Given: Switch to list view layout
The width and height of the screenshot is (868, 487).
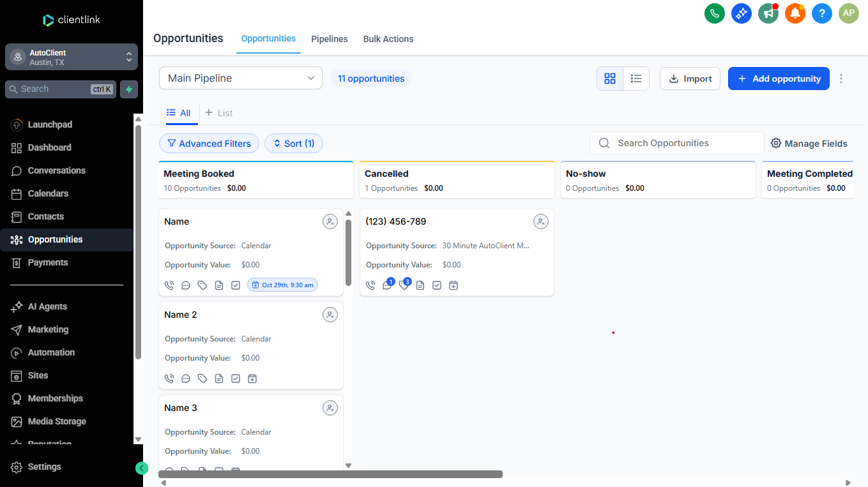Looking at the screenshot, I should click(x=636, y=79).
